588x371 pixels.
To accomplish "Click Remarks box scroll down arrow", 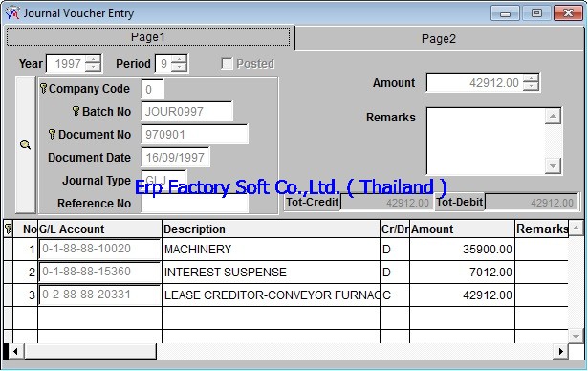I will (x=553, y=165).
